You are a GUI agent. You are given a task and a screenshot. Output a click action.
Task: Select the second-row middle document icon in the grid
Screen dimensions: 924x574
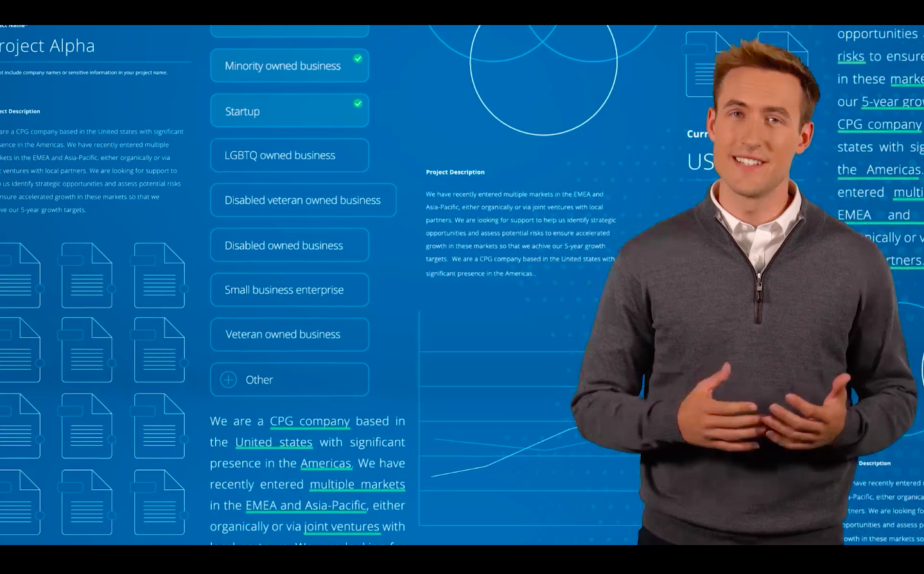[x=87, y=351]
